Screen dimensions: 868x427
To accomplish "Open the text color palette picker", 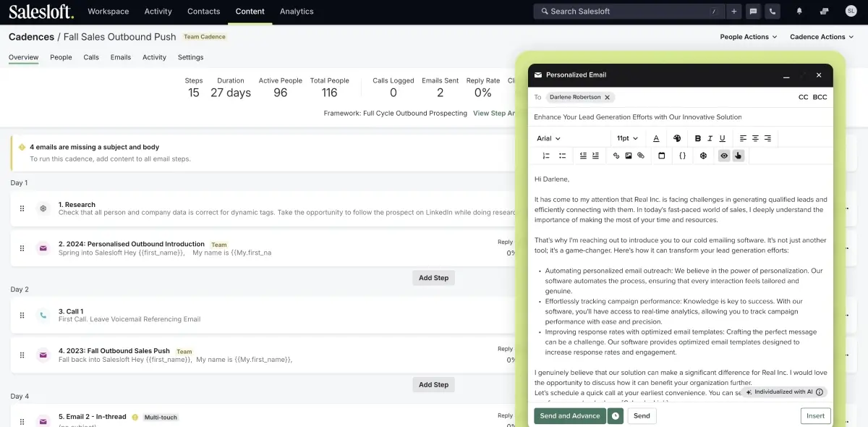I will pos(677,138).
